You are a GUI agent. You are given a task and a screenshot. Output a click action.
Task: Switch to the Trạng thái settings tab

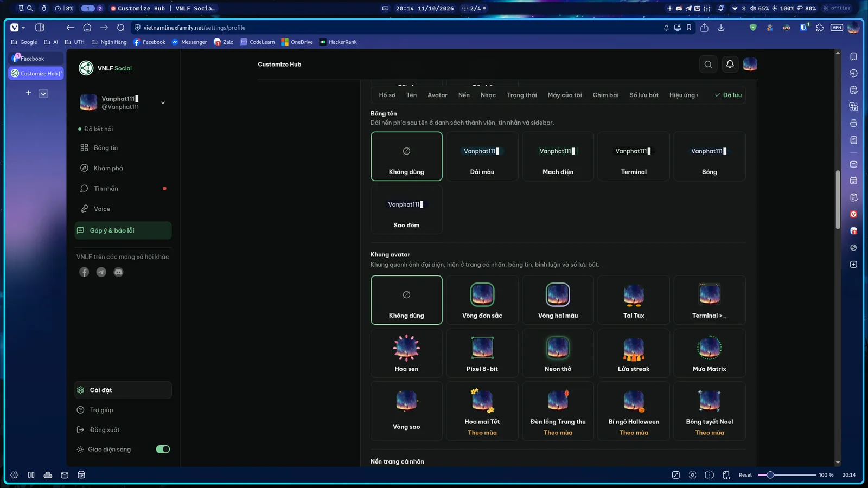[x=522, y=95]
